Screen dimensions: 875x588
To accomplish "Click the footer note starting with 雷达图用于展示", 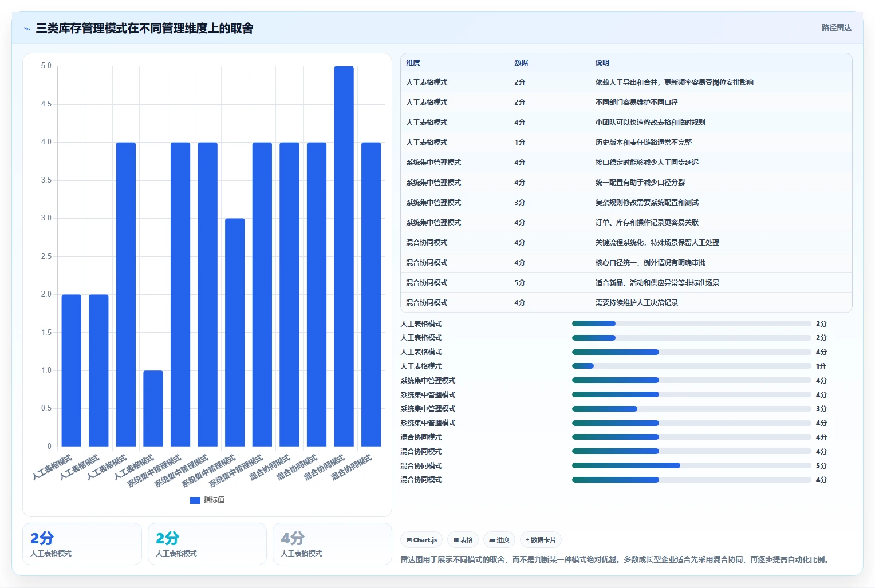I will pos(615,559).
